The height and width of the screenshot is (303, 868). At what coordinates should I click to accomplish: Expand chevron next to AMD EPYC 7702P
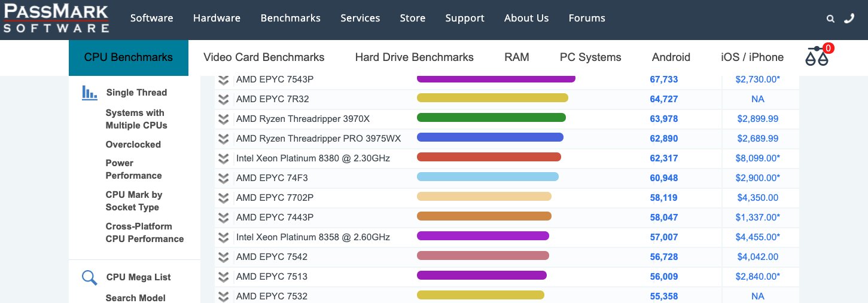pos(224,198)
